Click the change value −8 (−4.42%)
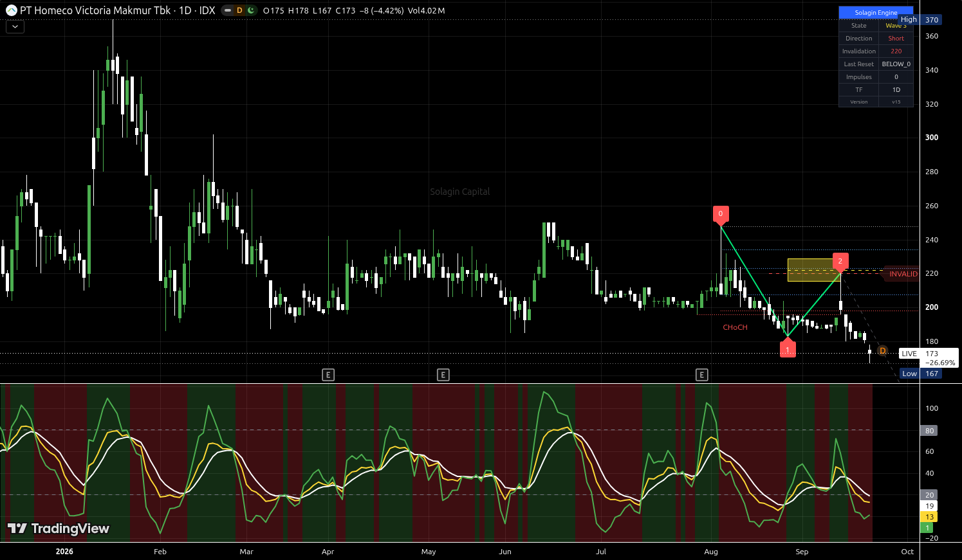The width and height of the screenshot is (962, 560). [x=382, y=10]
